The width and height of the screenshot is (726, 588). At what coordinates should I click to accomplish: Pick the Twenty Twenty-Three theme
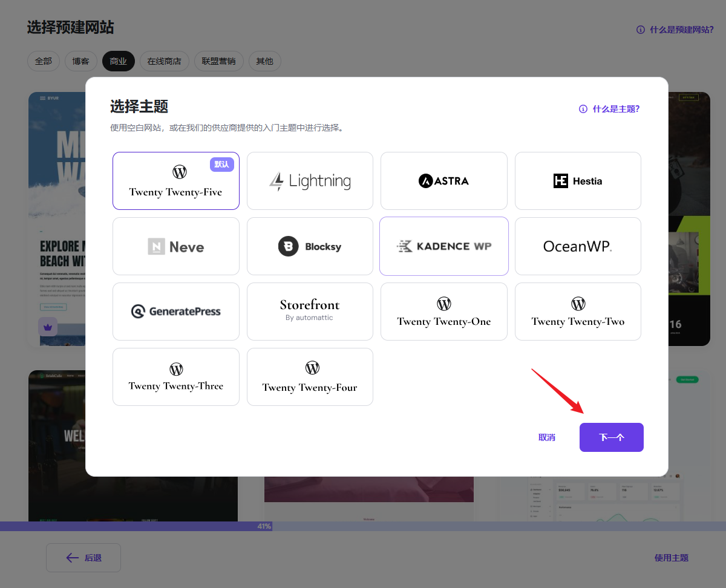coord(175,377)
